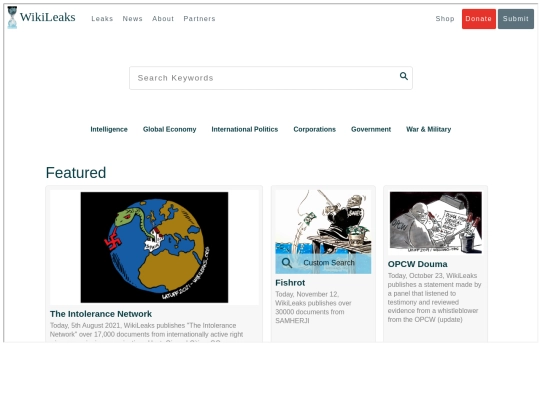Select the International Politics category
540x405 pixels.
coord(245,129)
